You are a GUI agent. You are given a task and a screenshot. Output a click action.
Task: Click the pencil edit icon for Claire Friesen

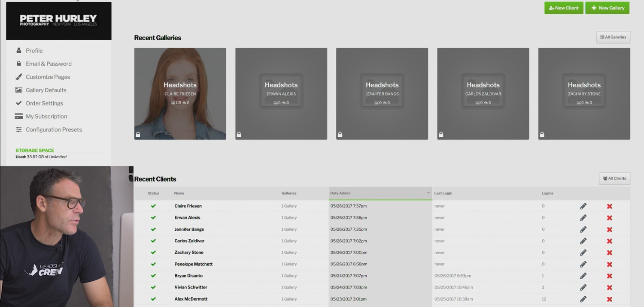point(583,206)
